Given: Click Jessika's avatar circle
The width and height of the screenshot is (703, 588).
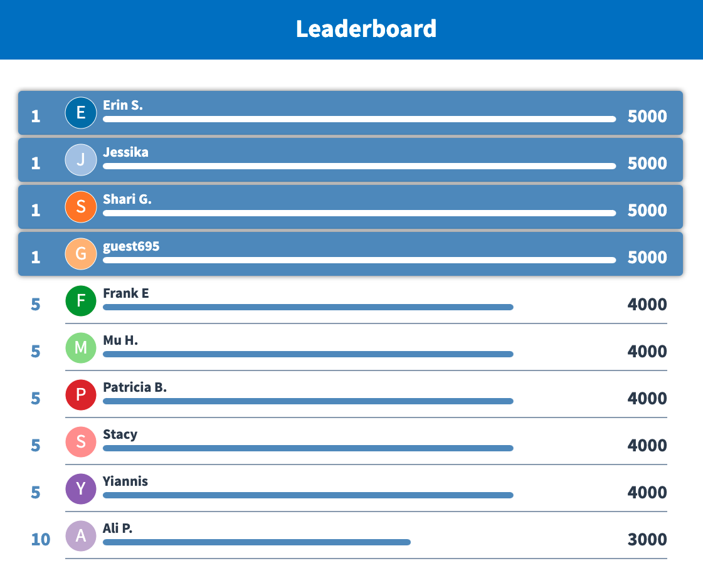Looking at the screenshot, I should pyautogui.click(x=80, y=160).
